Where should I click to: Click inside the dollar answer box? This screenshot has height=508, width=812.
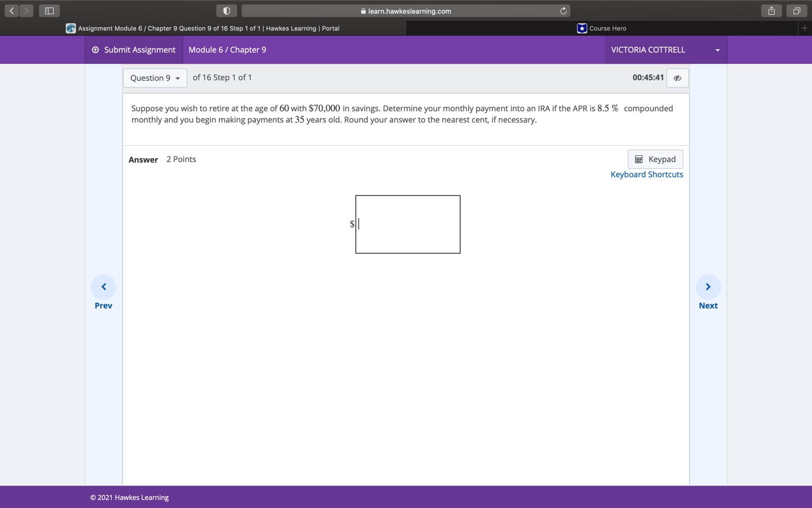click(x=407, y=224)
